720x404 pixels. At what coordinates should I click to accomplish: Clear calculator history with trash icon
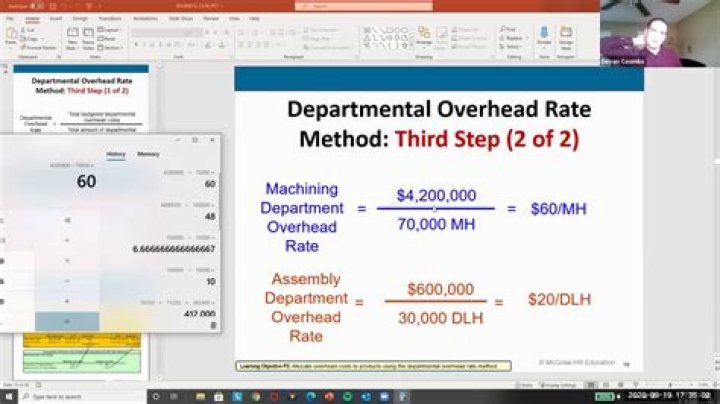point(213,325)
